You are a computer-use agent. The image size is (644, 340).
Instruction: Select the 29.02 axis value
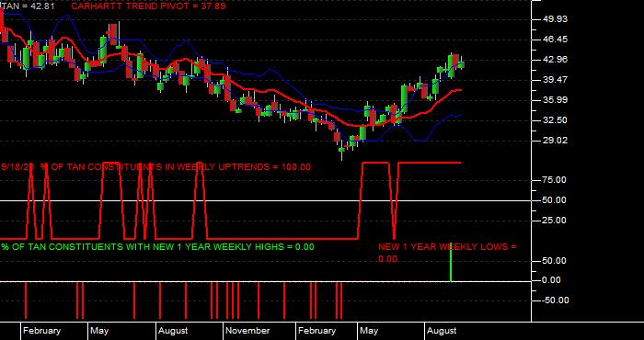coord(556,141)
